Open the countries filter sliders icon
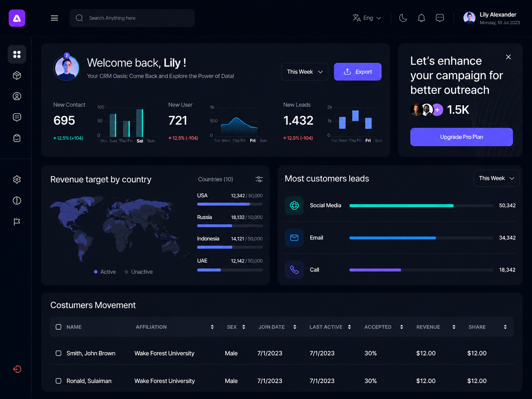Screen dimensions: 532x399 coord(259,179)
